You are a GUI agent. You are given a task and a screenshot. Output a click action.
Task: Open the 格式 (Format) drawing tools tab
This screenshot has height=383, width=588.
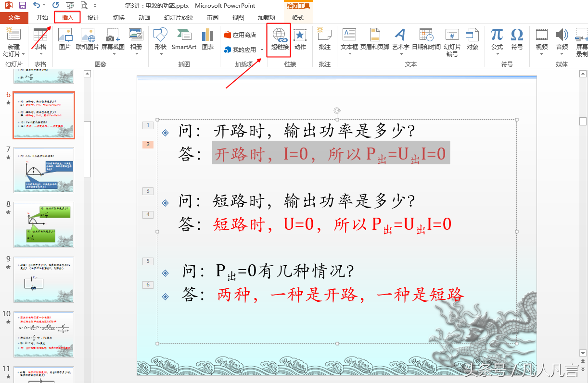click(x=298, y=18)
